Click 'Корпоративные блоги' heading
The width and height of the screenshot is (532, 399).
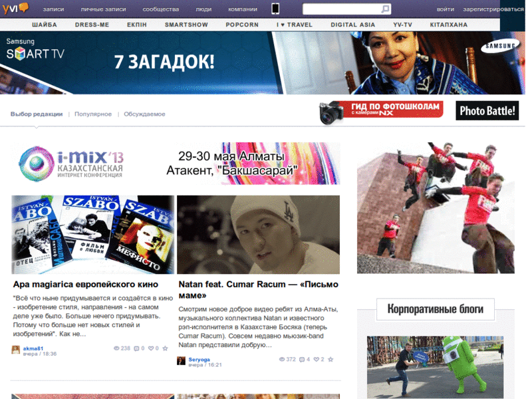(436, 309)
